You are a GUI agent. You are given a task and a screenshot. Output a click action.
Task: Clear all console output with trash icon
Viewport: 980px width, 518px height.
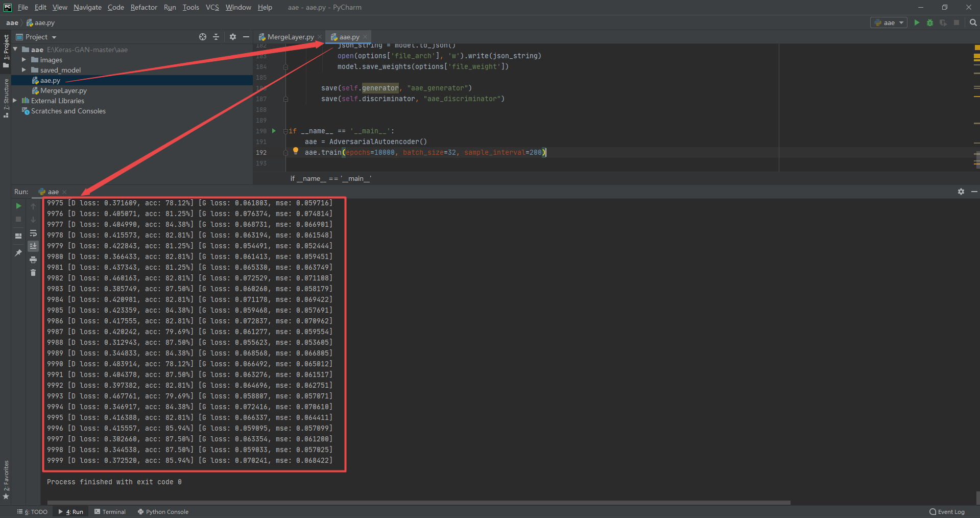(33, 273)
